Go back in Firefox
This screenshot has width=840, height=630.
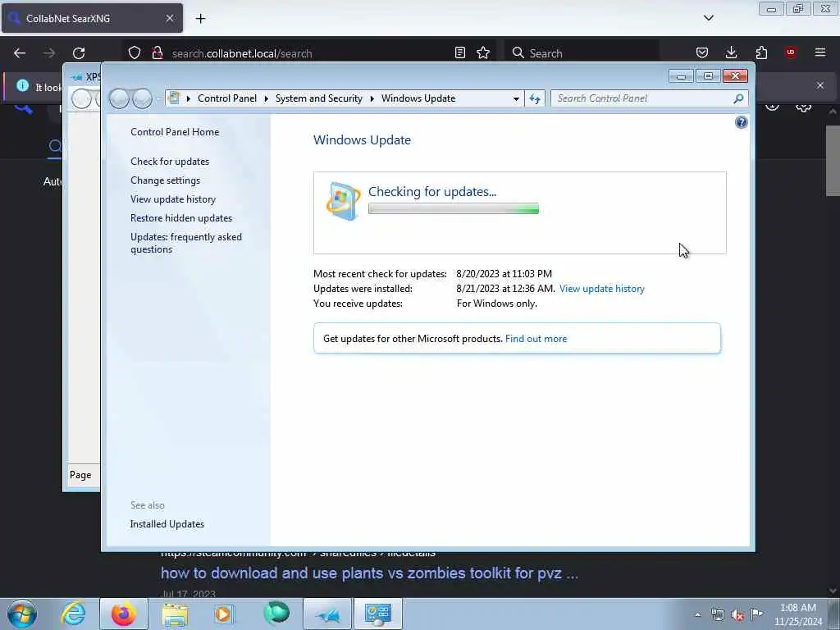tap(20, 53)
